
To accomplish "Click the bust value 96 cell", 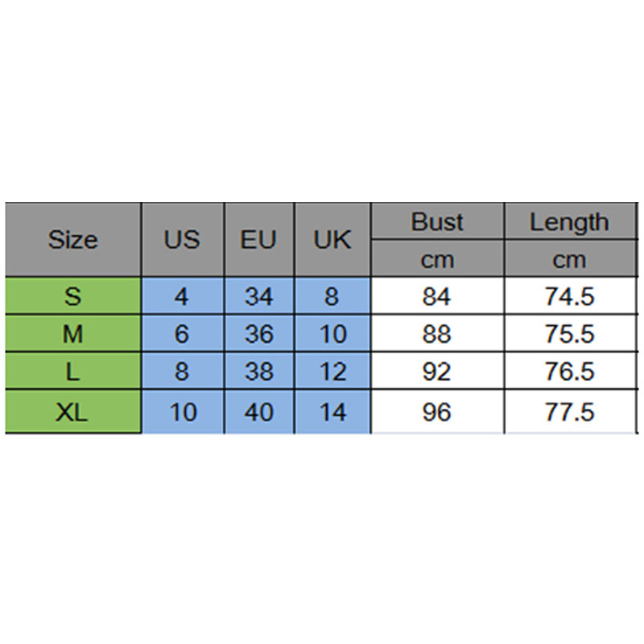I will pyautogui.click(x=437, y=413).
